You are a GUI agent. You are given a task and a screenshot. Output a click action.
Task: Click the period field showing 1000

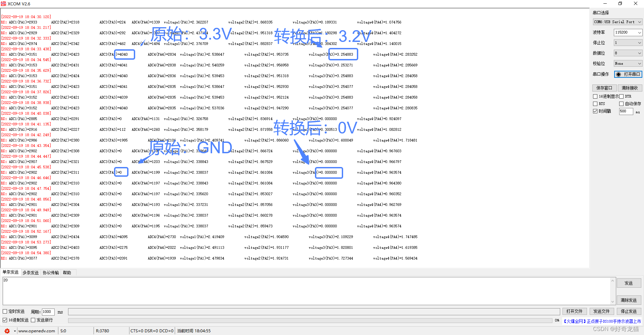click(48, 312)
